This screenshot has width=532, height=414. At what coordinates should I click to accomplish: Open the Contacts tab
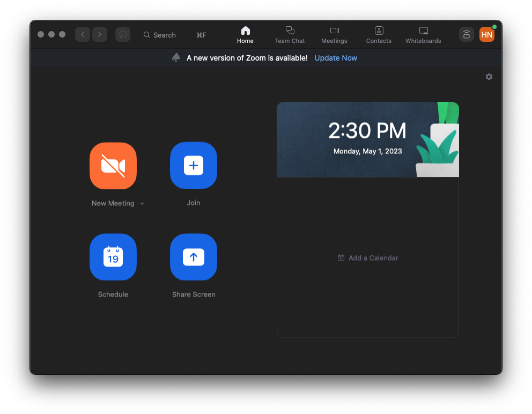click(379, 35)
